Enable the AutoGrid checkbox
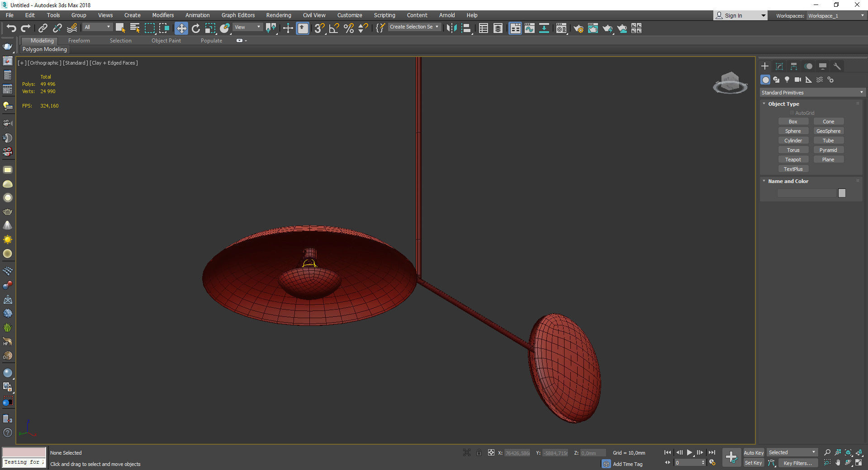The width and height of the screenshot is (868, 470). pos(792,113)
